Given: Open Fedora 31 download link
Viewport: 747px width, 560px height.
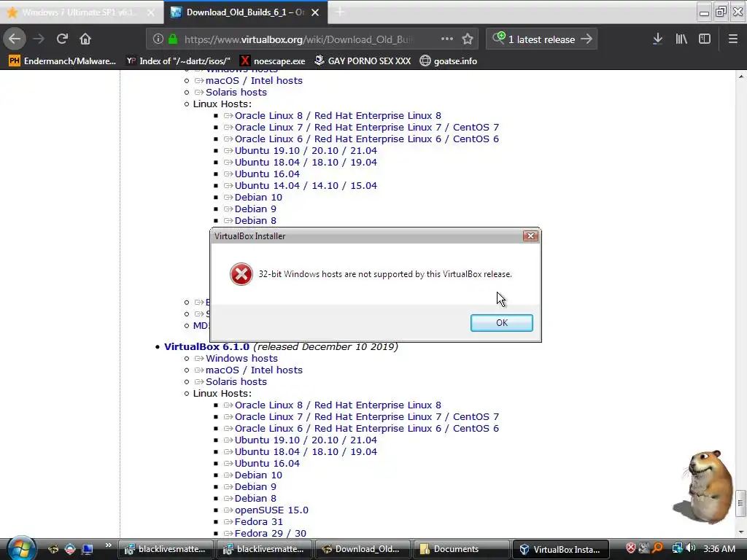Looking at the screenshot, I should tap(258, 522).
